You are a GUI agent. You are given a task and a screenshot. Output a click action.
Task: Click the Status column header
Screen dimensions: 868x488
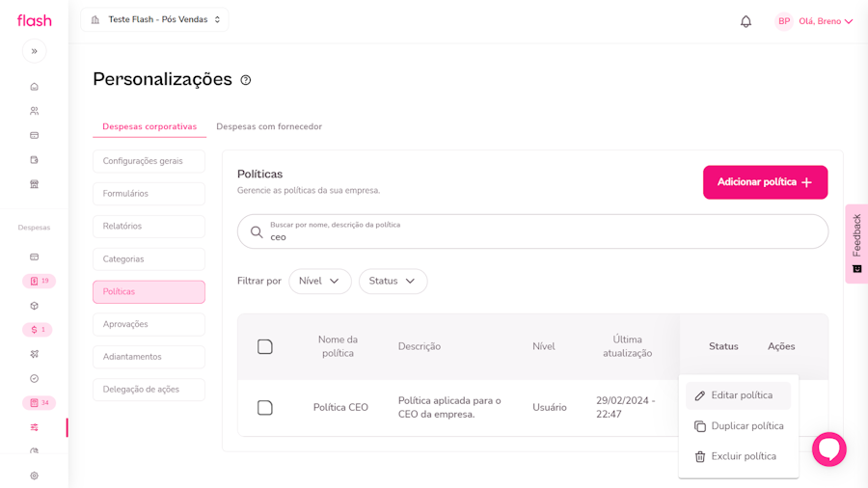pos(723,346)
